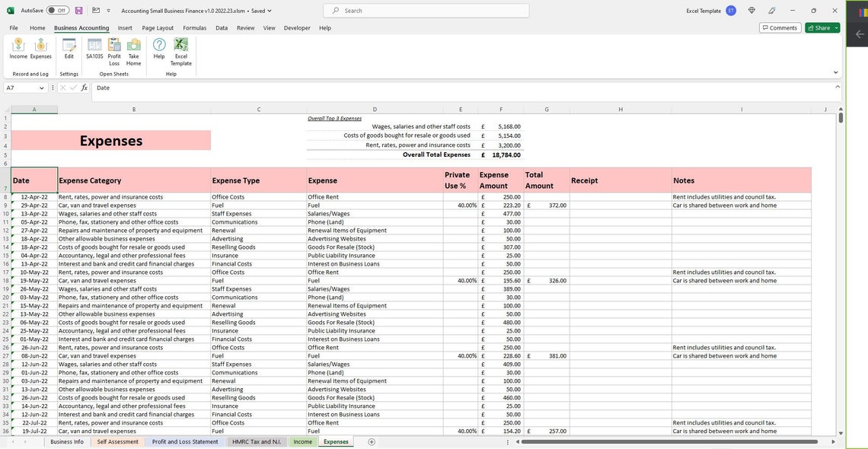Click the Profit Loss sheet icon

(114, 50)
